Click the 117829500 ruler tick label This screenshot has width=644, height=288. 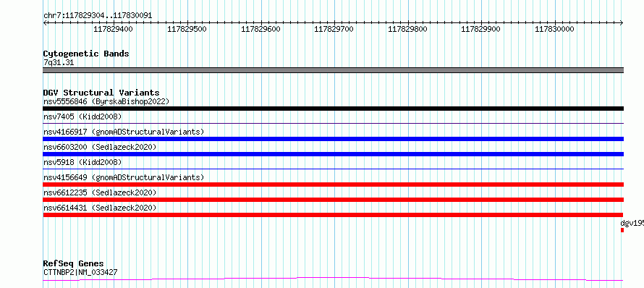point(187,29)
